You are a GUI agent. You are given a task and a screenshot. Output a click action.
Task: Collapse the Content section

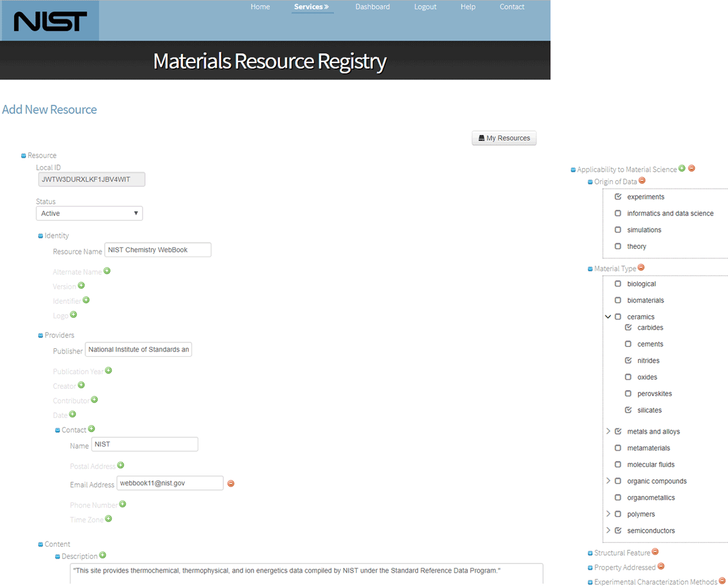click(41, 545)
